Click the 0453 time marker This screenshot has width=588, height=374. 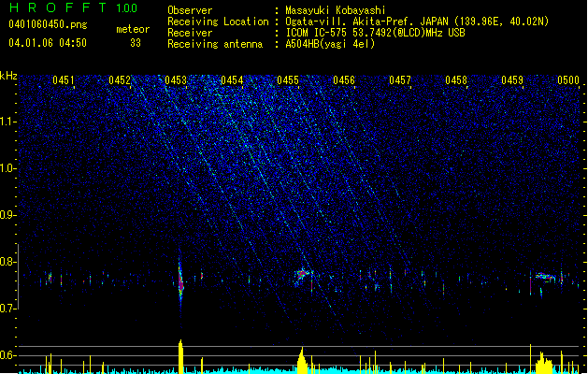point(176,79)
